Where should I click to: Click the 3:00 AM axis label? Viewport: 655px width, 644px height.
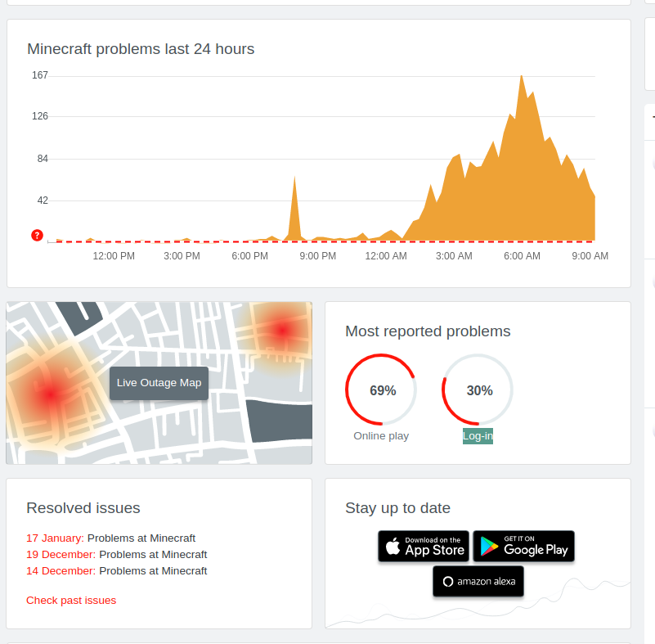[454, 256]
